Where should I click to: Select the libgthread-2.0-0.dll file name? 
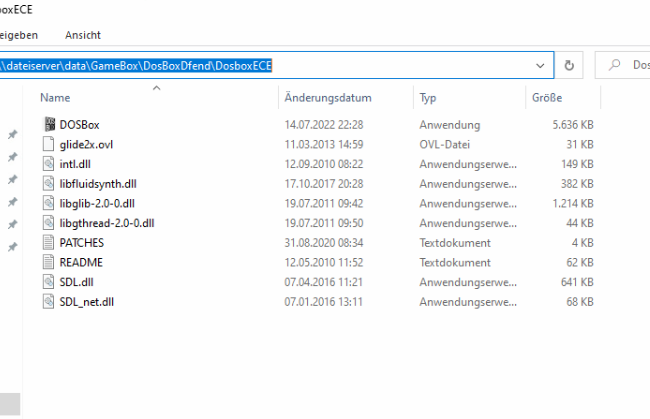point(106,223)
